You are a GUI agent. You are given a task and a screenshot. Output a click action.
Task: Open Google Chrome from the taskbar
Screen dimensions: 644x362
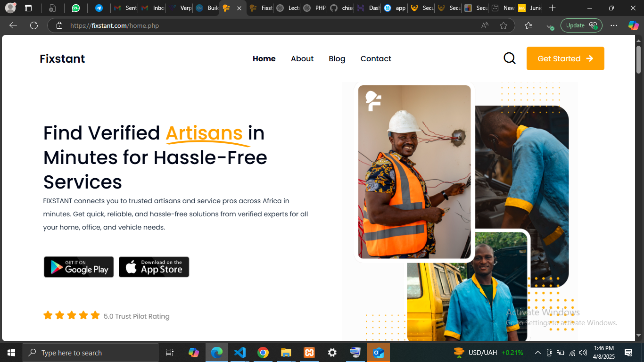[263, 353]
